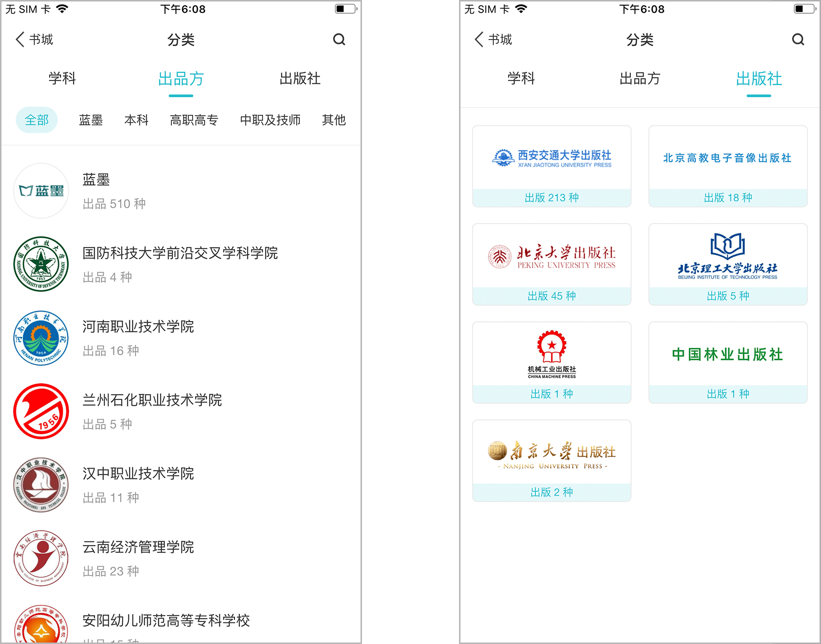This screenshot has height=644, width=821.
Task: Tap battery indicator in left screen
Action: pyautogui.click(x=346, y=9)
